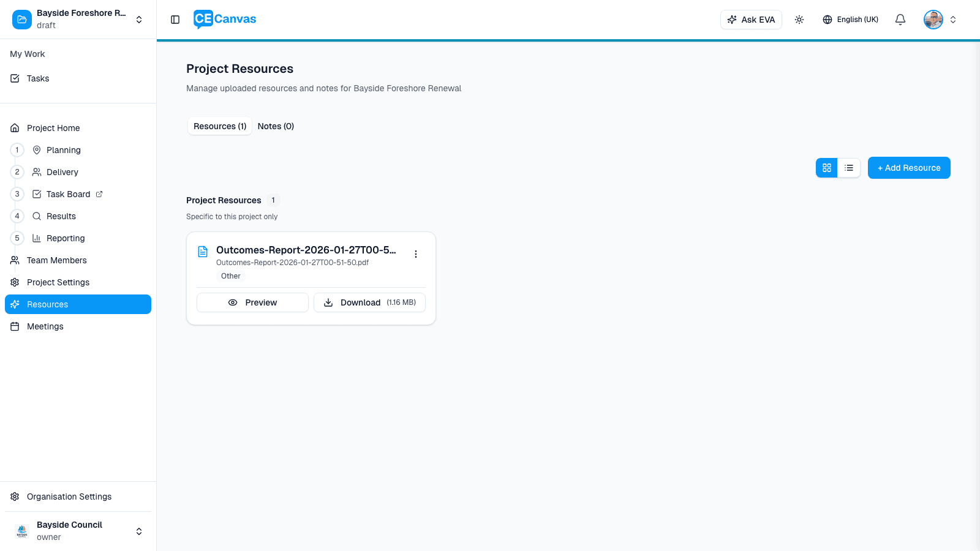980x551 pixels.
Task: Click the Project Settings gear icon
Action: point(14,282)
